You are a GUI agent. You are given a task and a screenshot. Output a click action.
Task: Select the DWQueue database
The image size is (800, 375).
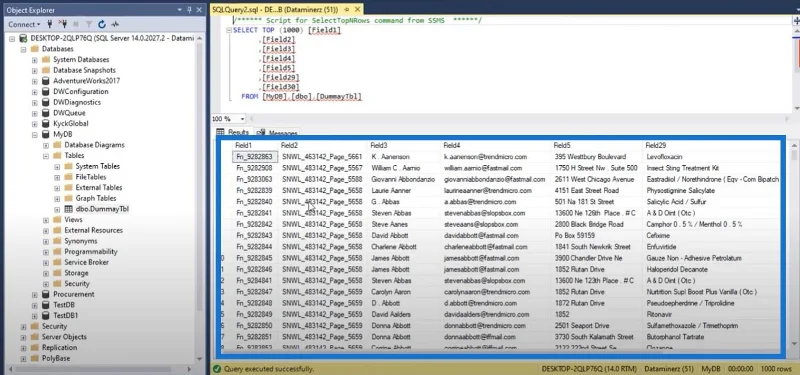69,113
